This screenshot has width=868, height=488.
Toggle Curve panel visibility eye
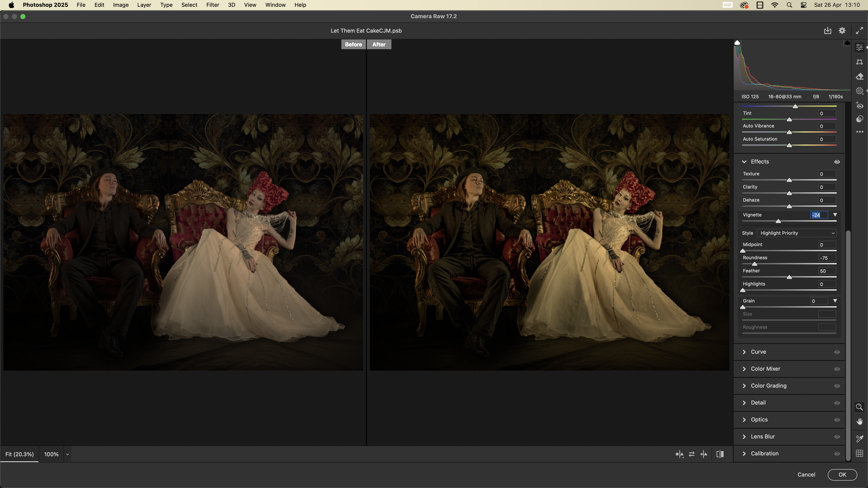(837, 352)
